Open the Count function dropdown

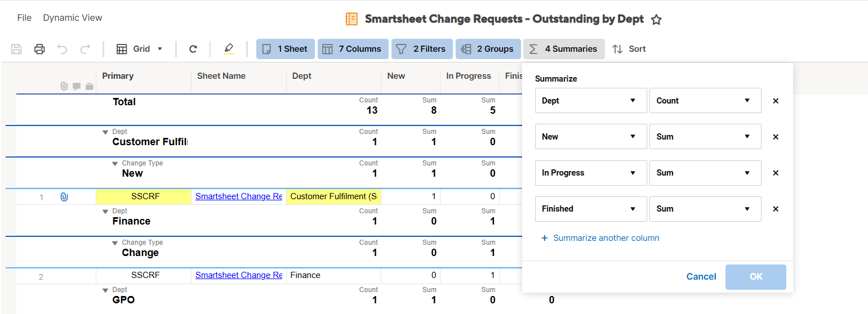click(705, 101)
